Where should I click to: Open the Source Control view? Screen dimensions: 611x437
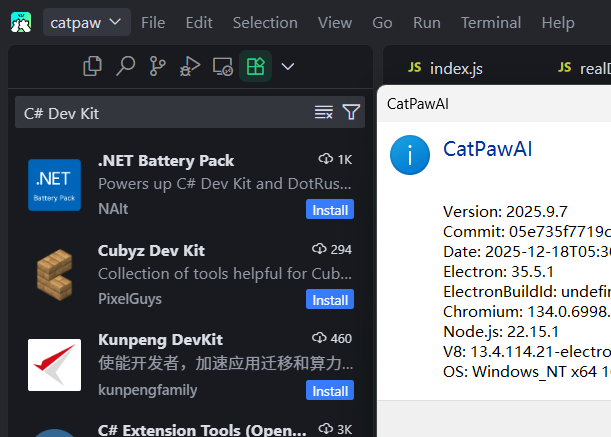click(x=157, y=67)
